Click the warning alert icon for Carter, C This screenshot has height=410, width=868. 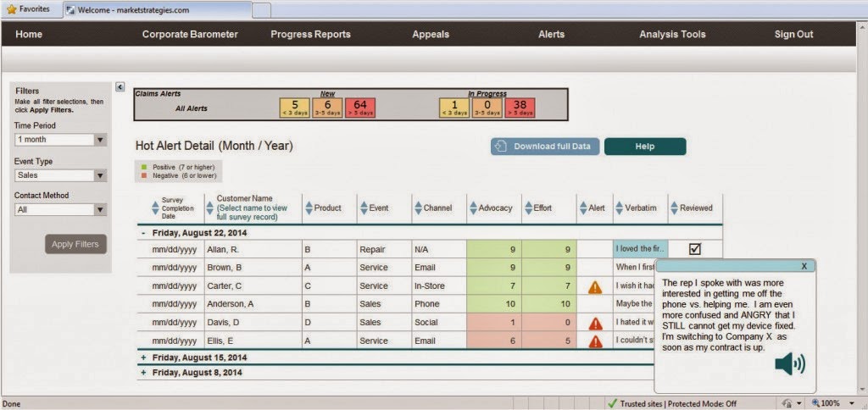pos(595,287)
